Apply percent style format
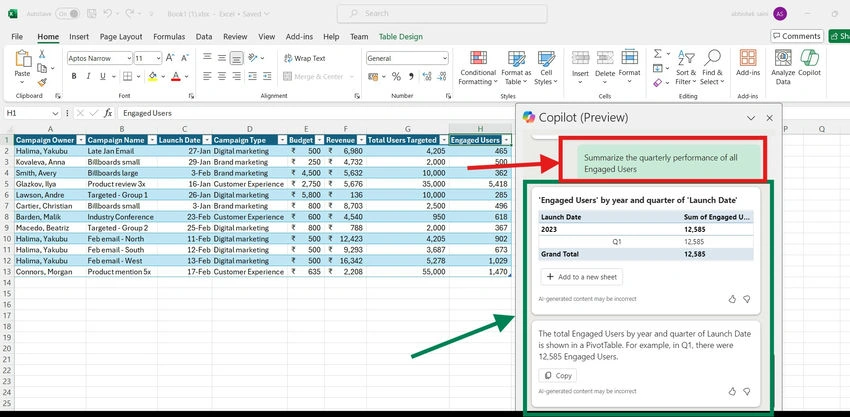This screenshot has height=417, width=850. (x=396, y=76)
